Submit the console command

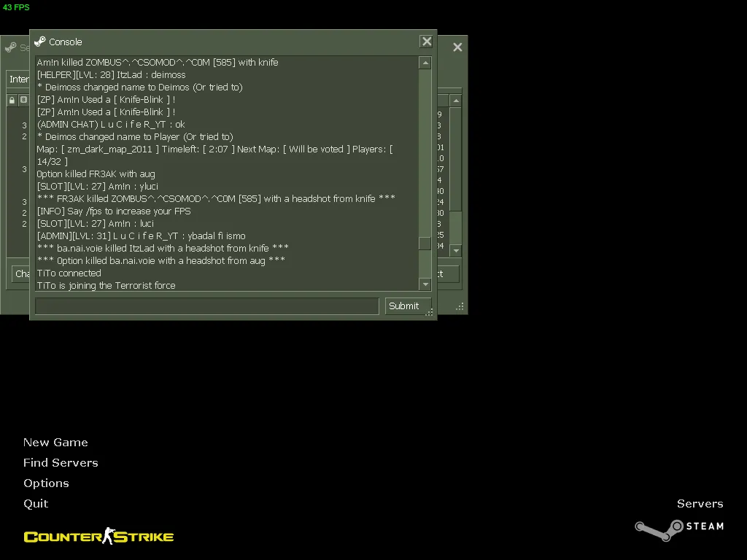[x=408, y=306]
